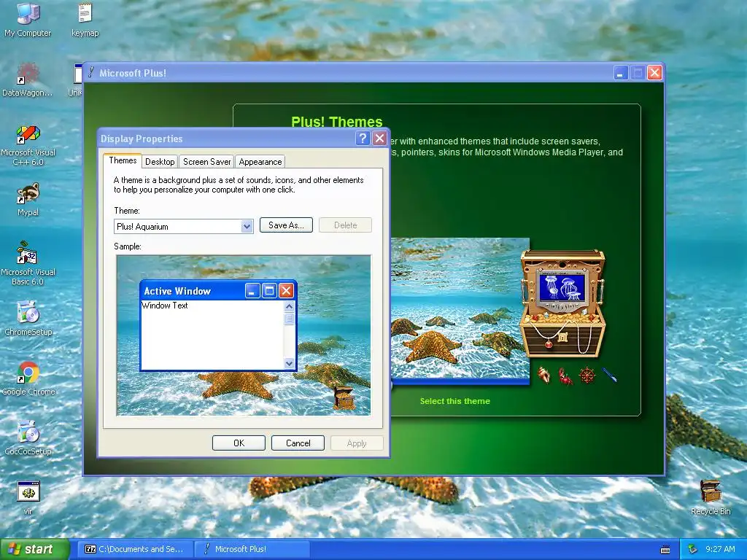Viewport: 747px width, 560px height.
Task: Click the on-screen keyboard tray icon
Action: [x=665, y=550]
